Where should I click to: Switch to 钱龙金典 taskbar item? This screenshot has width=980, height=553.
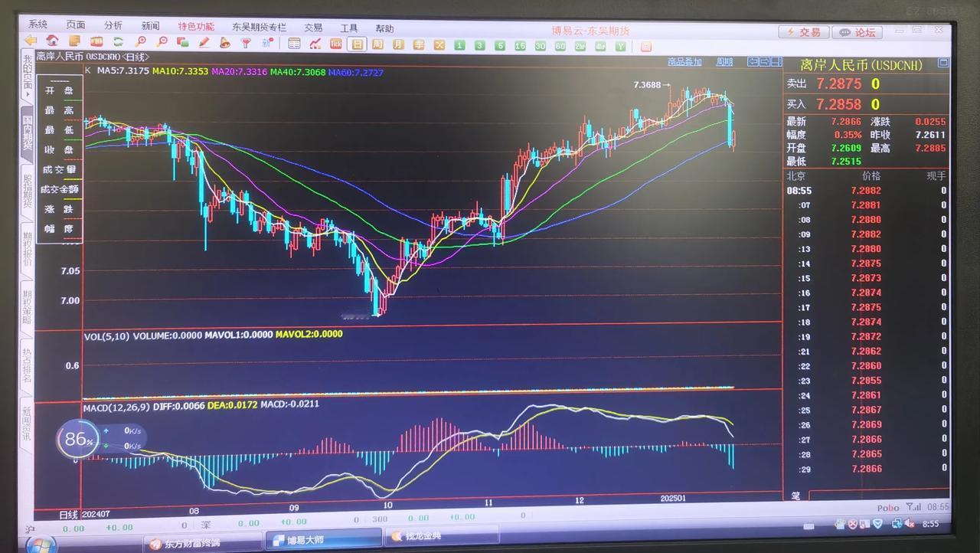click(x=441, y=535)
